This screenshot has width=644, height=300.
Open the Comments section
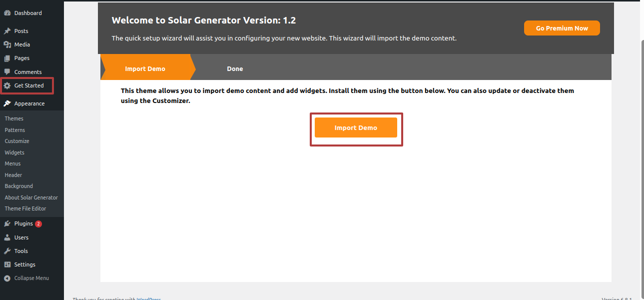[28, 72]
